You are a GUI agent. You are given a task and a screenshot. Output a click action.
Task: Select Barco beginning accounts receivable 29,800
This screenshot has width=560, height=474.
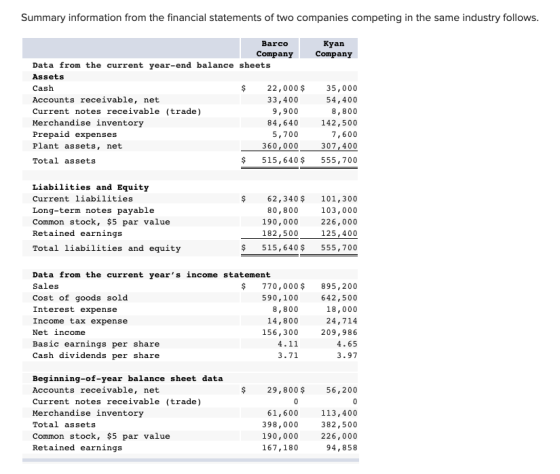tap(282, 390)
